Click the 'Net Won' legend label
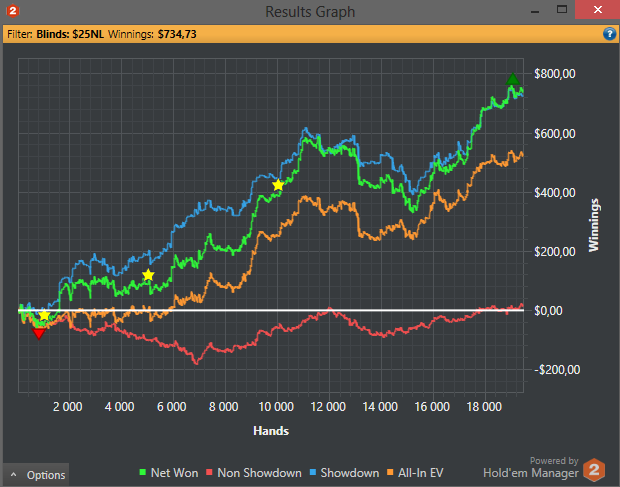The image size is (620, 487). (174, 473)
